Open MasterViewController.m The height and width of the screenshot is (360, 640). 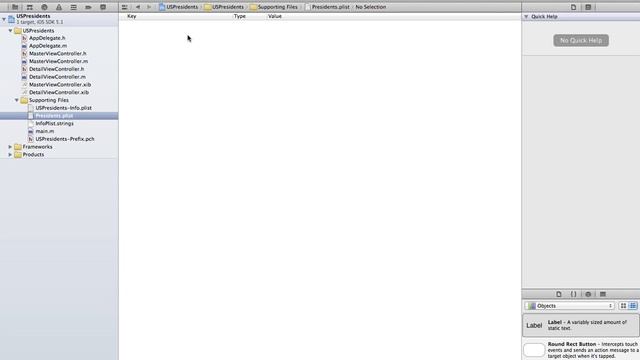coord(58,61)
